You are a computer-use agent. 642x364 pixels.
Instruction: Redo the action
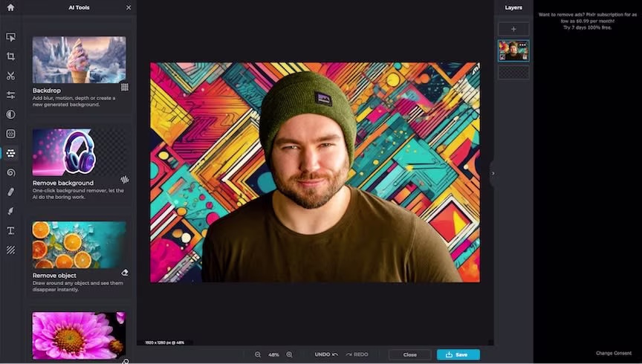point(357,354)
